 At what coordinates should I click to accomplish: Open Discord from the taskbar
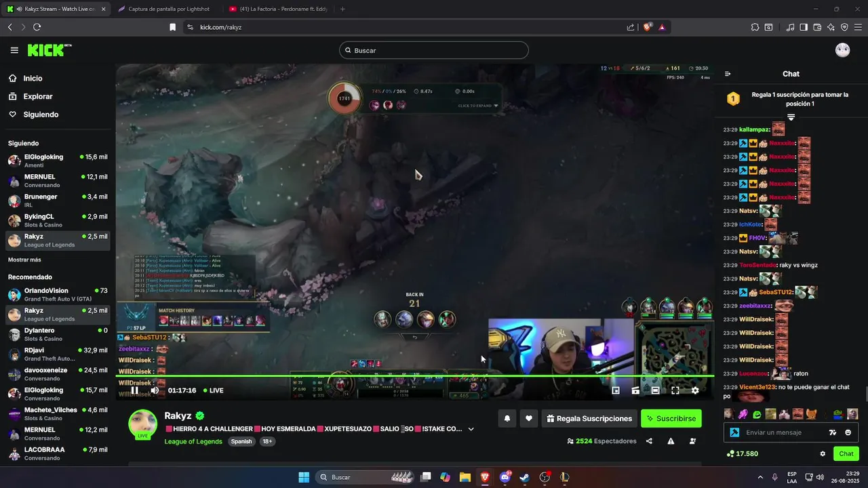(505, 477)
